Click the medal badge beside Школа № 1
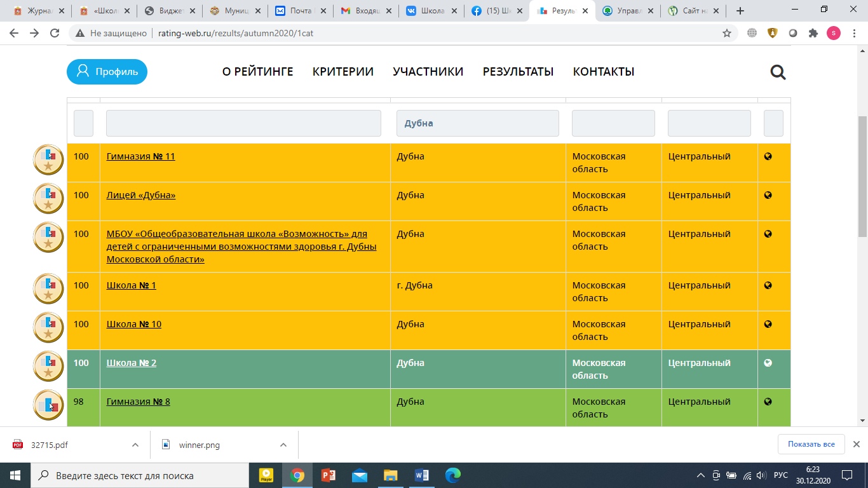The image size is (868, 488). point(48,289)
